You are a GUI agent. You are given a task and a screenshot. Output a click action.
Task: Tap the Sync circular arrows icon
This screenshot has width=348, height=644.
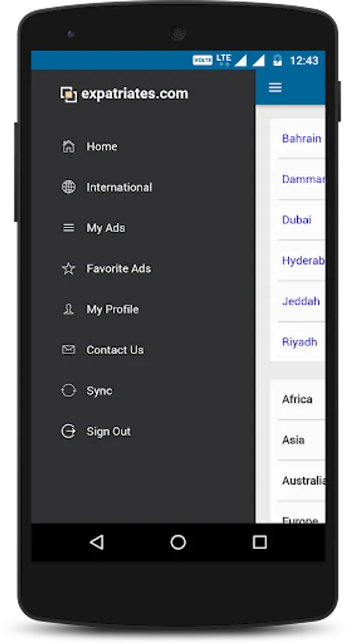(x=69, y=390)
